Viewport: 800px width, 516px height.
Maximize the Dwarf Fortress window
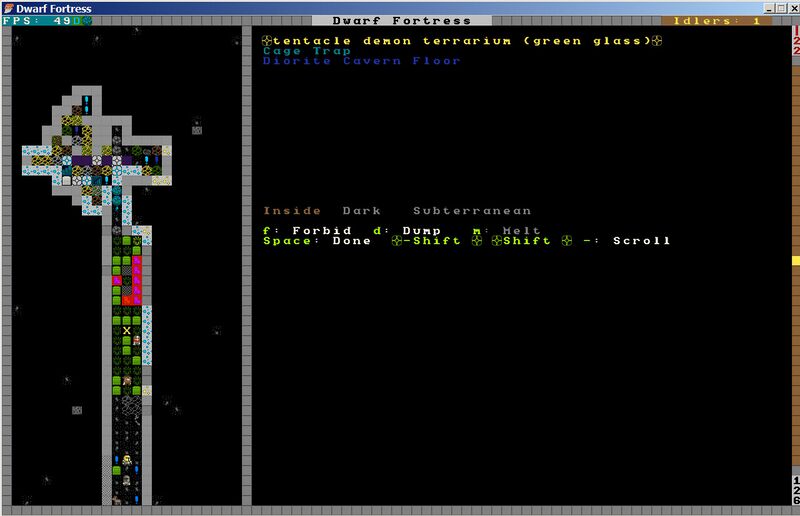(781, 8)
